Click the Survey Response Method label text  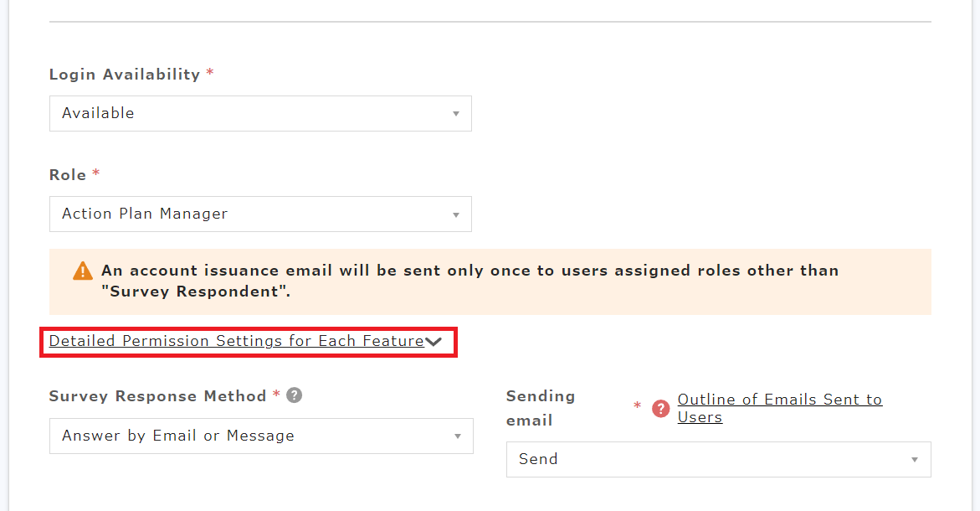(x=157, y=396)
